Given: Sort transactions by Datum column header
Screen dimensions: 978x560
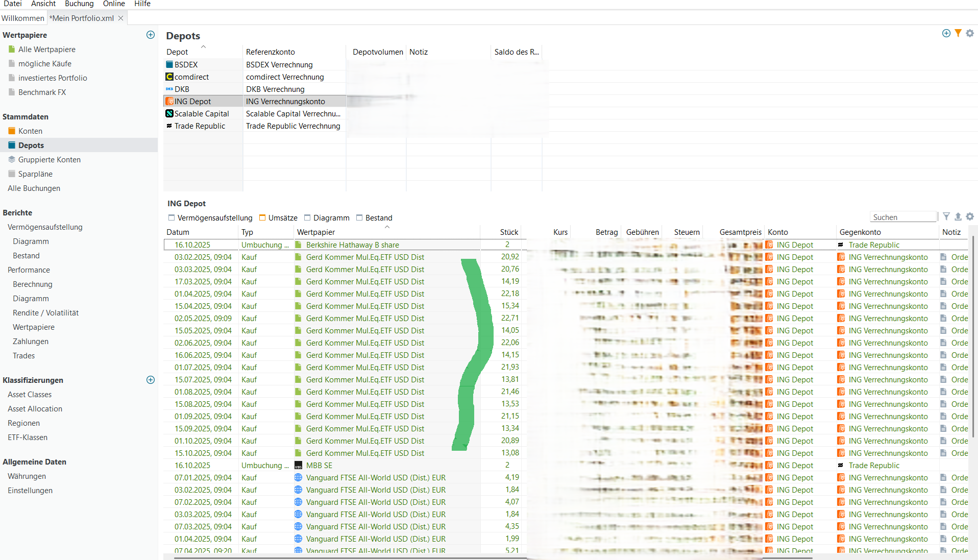Looking at the screenshot, I should (x=178, y=232).
